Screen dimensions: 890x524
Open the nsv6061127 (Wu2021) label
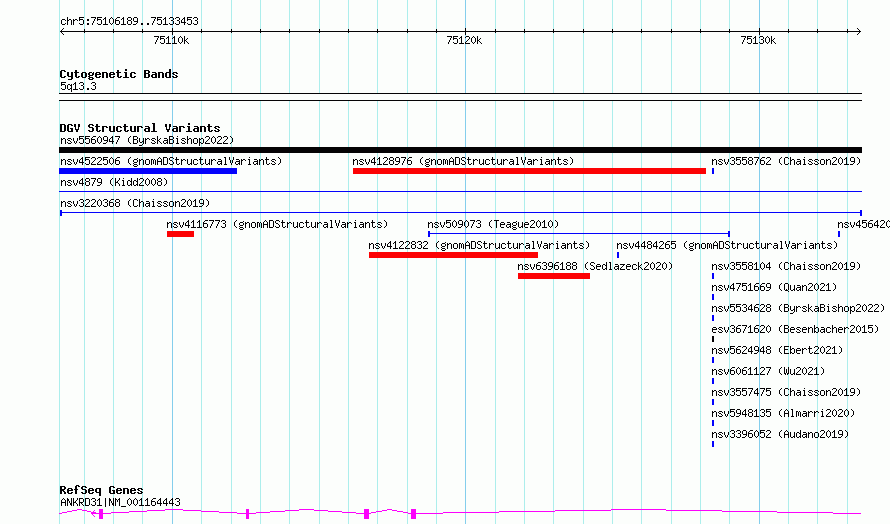pos(768,371)
